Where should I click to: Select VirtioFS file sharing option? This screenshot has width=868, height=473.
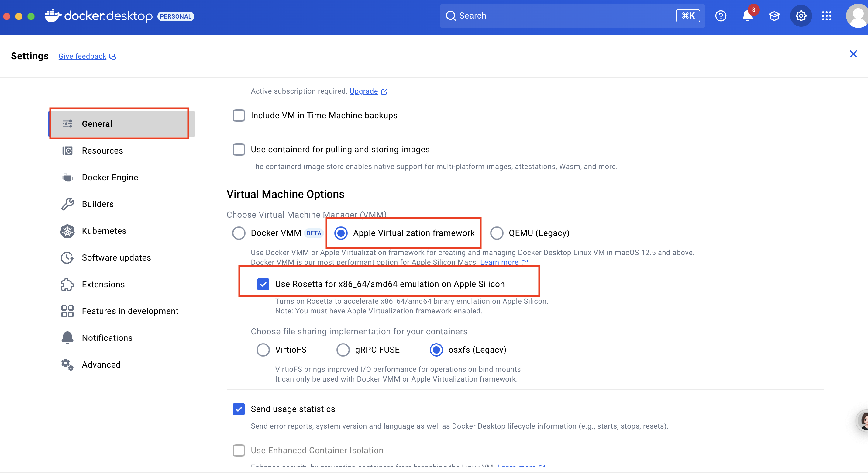263,350
